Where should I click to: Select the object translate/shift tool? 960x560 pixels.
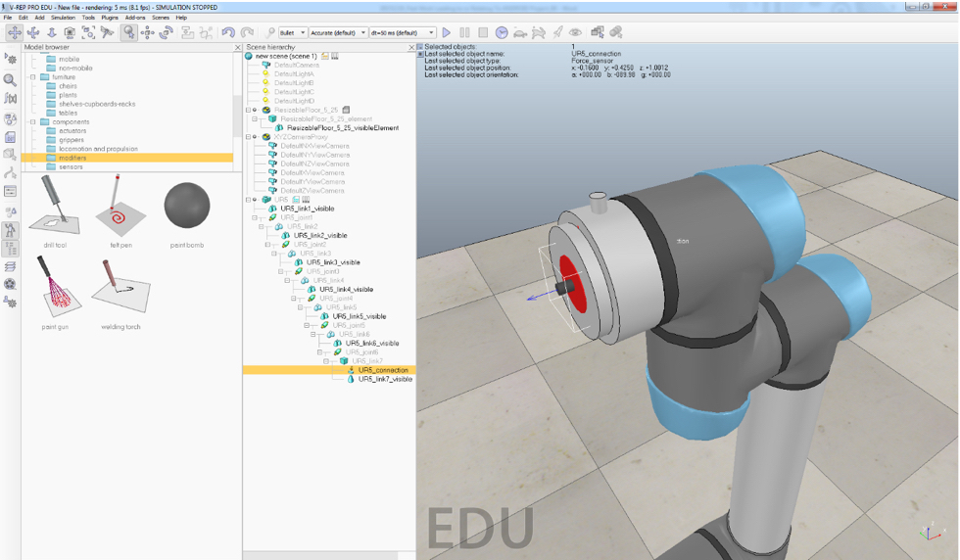point(147,32)
